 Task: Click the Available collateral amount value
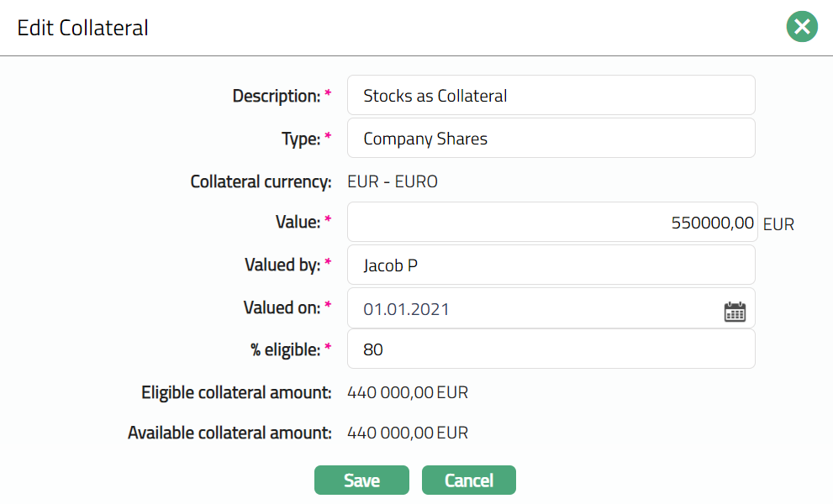coord(407,433)
